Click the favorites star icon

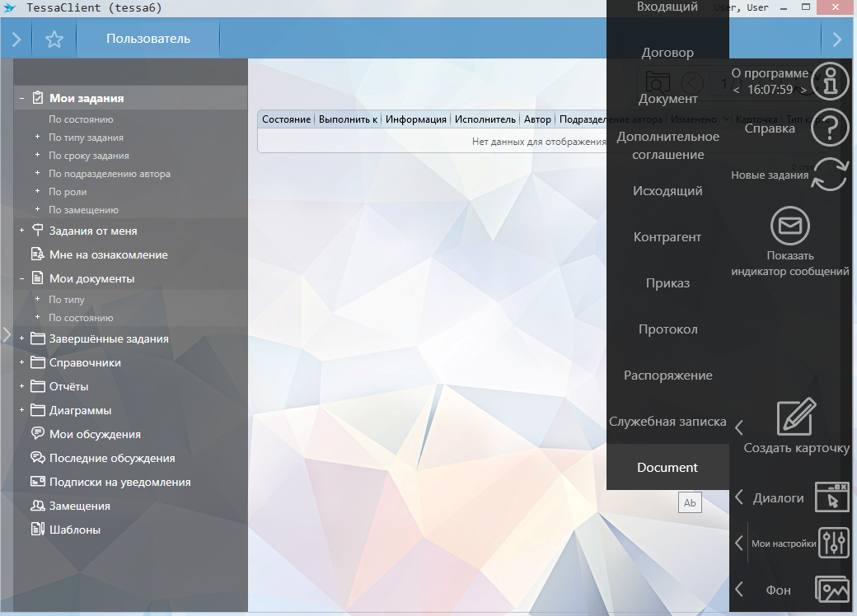click(x=54, y=39)
